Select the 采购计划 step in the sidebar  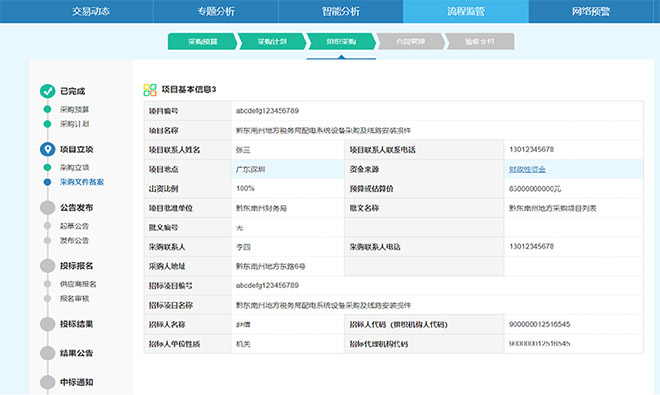click(x=75, y=124)
